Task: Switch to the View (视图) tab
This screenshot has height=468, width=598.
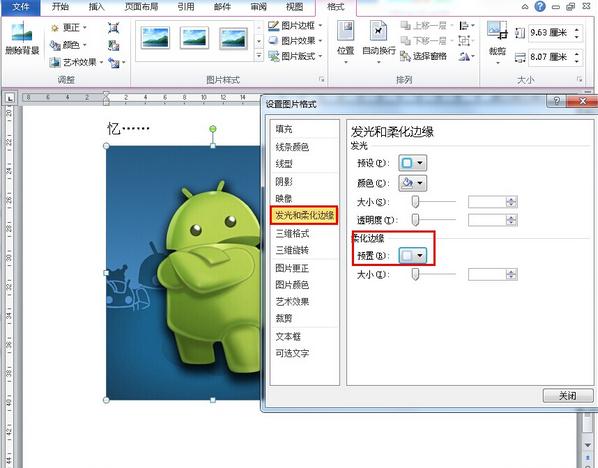Action: click(x=294, y=7)
